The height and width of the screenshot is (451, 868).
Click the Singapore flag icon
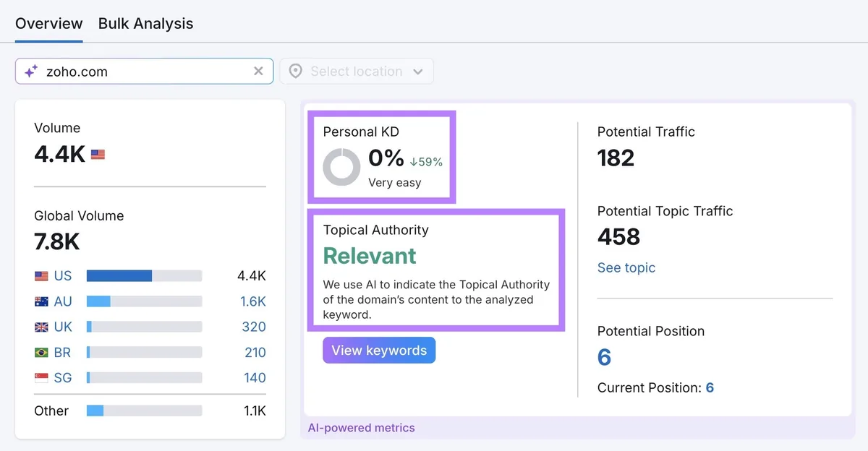click(x=41, y=377)
